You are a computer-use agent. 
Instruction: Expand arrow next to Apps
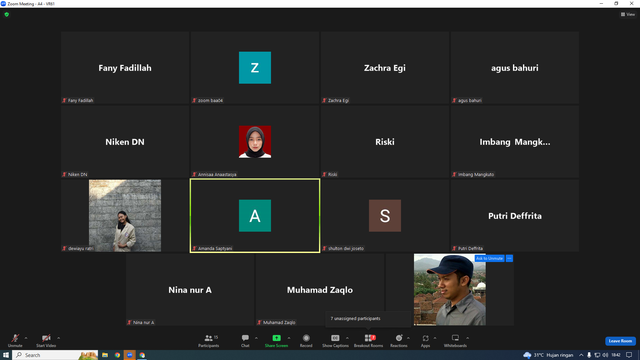point(435,338)
